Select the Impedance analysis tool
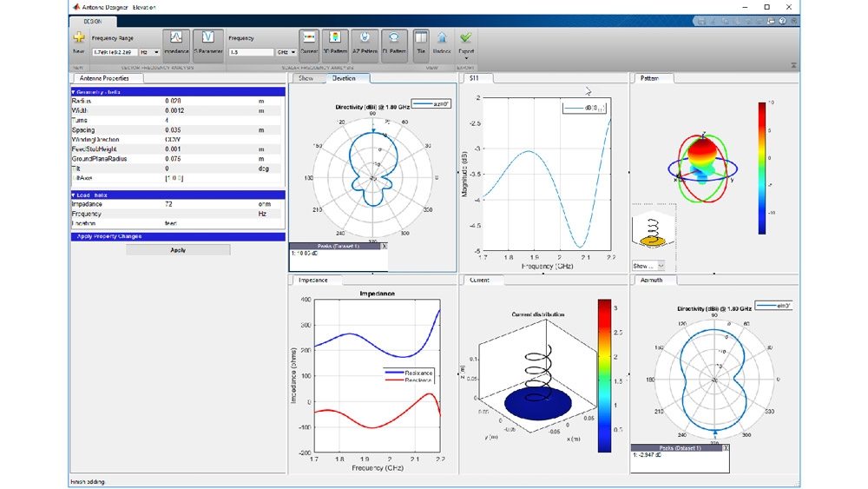This screenshot has width=868, height=489. point(176,42)
